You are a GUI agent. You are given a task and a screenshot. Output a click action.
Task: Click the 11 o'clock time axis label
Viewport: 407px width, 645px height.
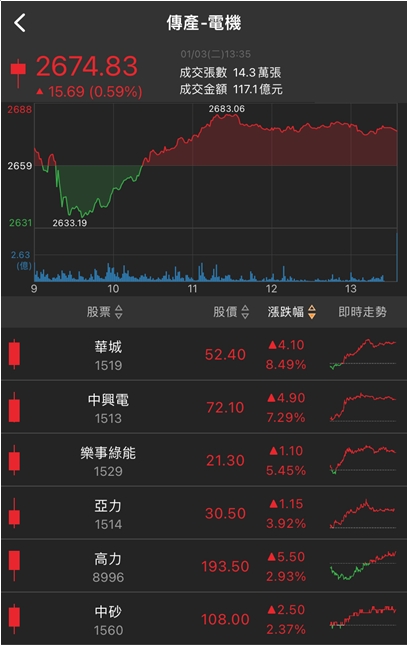click(x=193, y=289)
